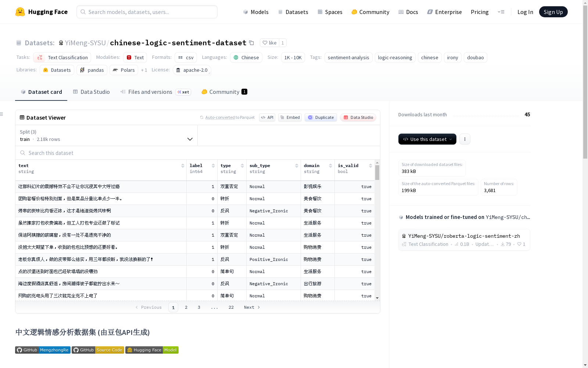Click the Sign Up button
Image resolution: width=588 pixels, height=368 pixels.
pos(553,12)
